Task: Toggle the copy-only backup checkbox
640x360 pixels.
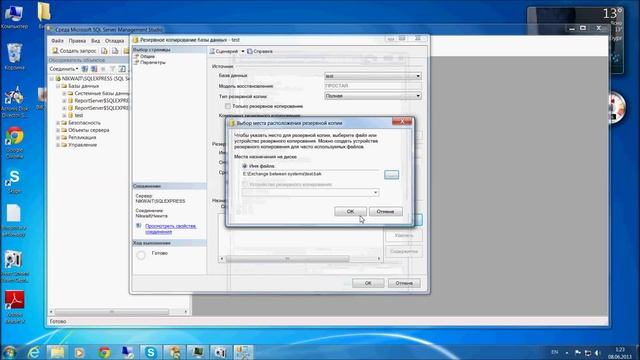Action: pyautogui.click(x=228, y=106)
